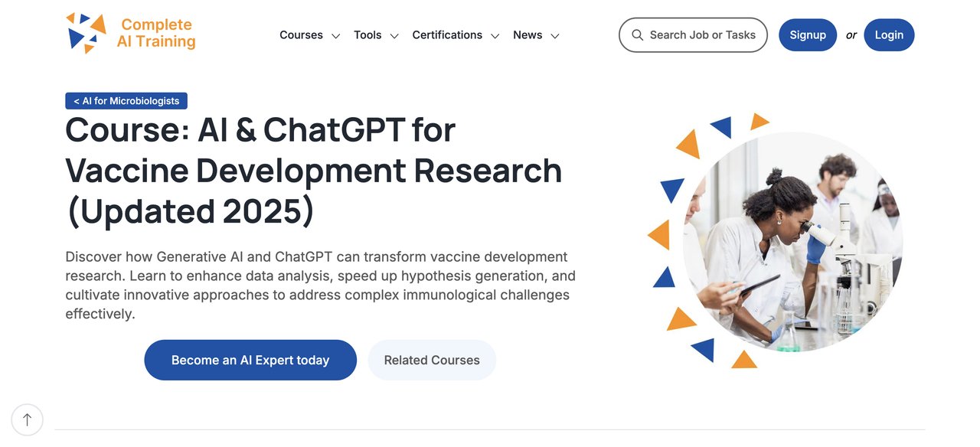
Task: Click the lab researchers hero image
Action: pos(792,242)
